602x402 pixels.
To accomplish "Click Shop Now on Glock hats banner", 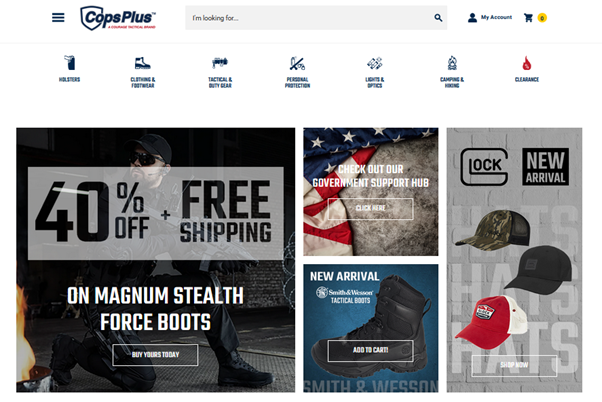I will pyautogui.click(x=514, y=365).
